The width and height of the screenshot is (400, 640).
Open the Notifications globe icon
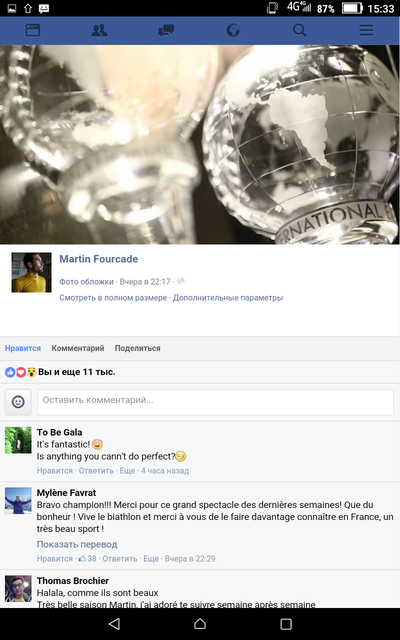pos(233,30)
